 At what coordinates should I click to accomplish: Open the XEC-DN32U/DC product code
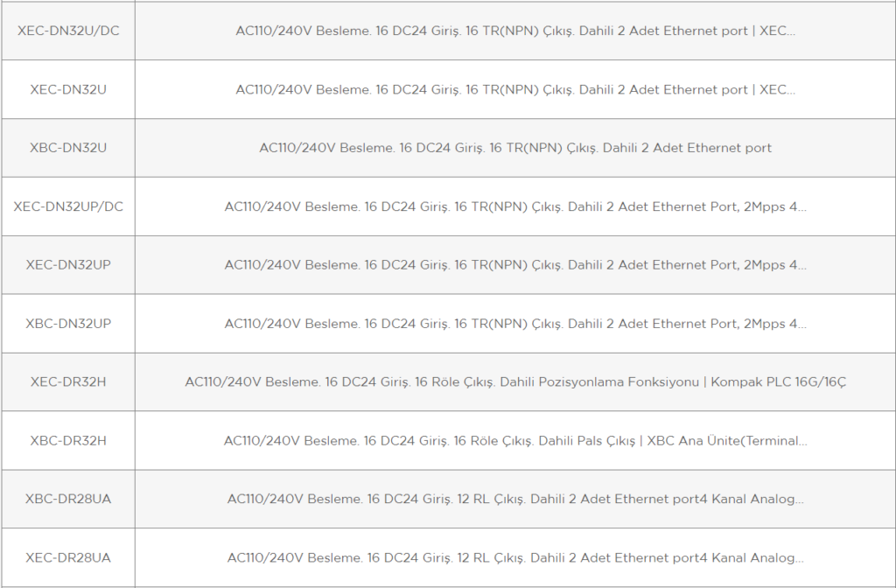(x=68, y=31)
